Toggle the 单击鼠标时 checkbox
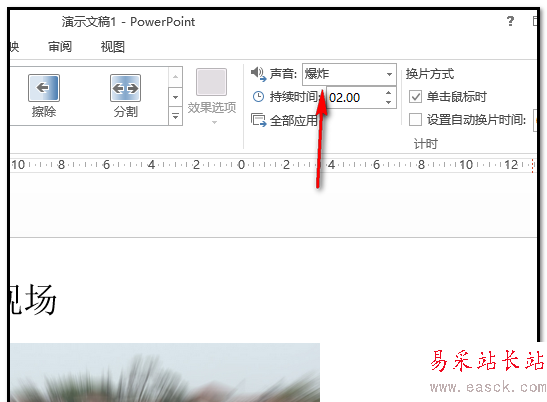 coord(415,97)
